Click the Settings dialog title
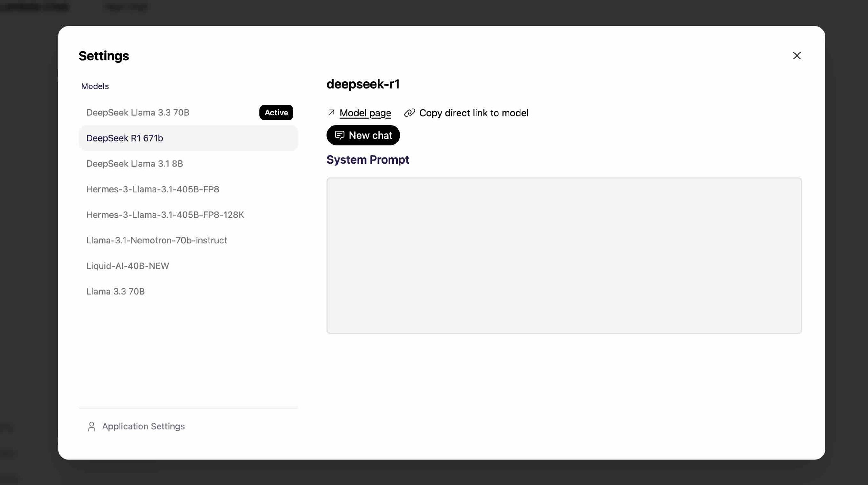Screen dimensions: 868x485 [104, 56]
